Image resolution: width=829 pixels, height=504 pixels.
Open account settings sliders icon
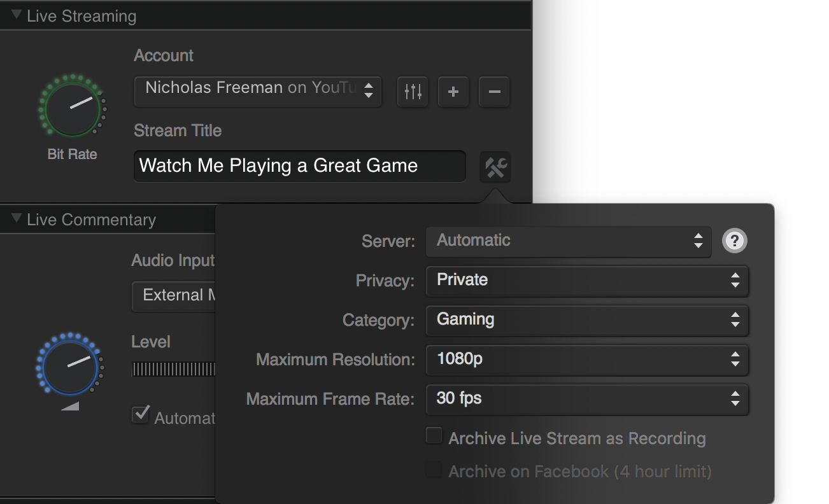(413, 92)
